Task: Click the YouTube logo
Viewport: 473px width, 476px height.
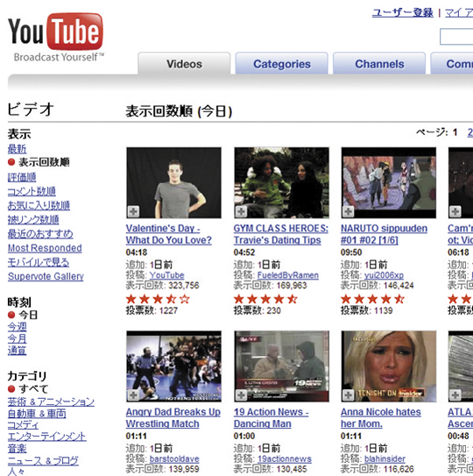Action: coord(55,36)
